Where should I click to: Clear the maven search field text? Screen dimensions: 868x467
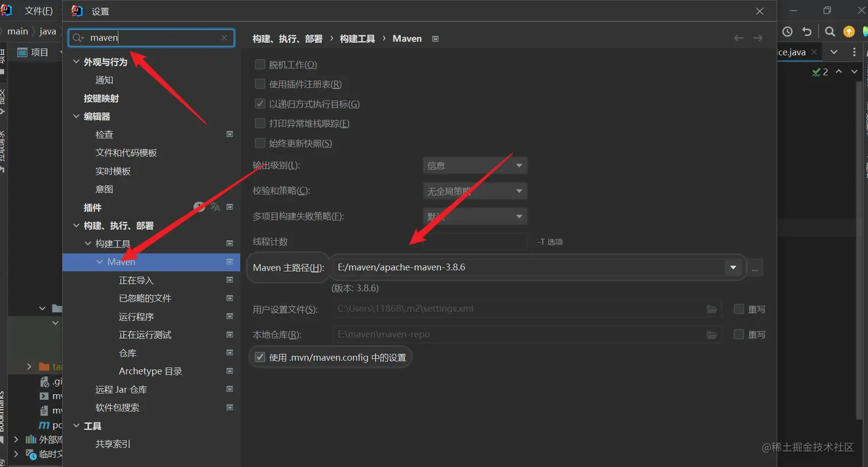coord(224,38)
